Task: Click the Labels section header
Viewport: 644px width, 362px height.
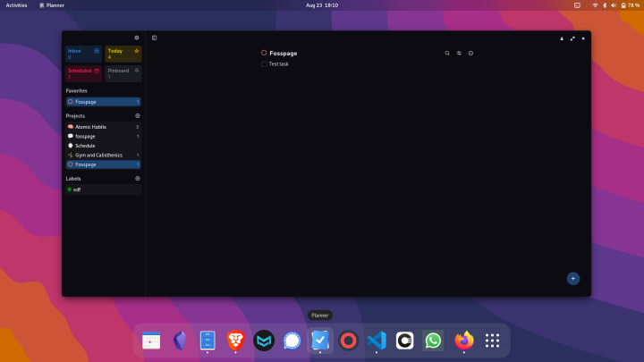Action: click(73, 179)
